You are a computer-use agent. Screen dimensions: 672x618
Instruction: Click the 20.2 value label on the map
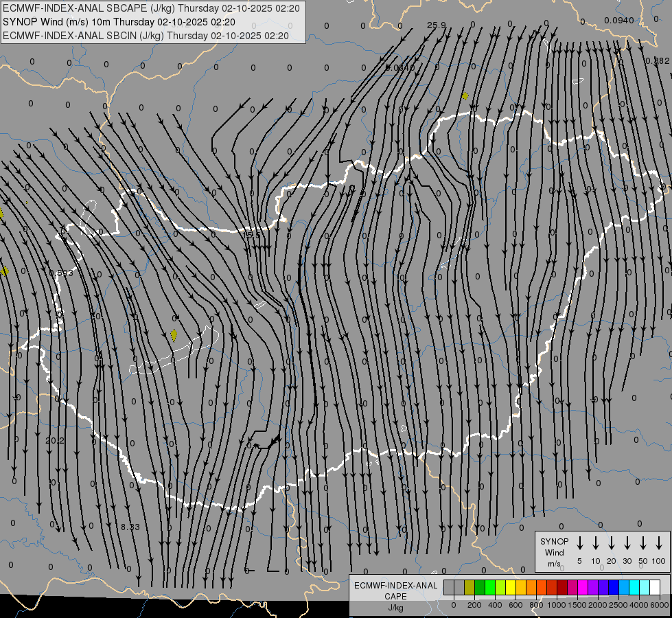(x=54, y=440)
